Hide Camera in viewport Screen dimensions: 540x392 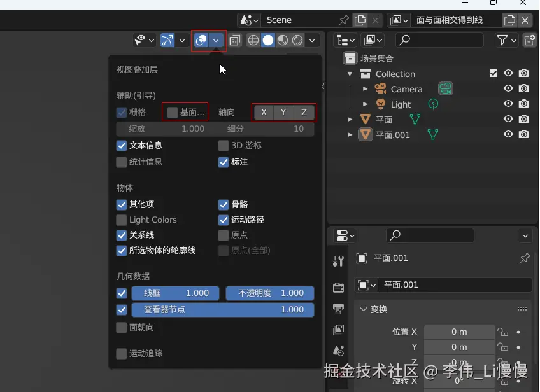coord(508,88)
